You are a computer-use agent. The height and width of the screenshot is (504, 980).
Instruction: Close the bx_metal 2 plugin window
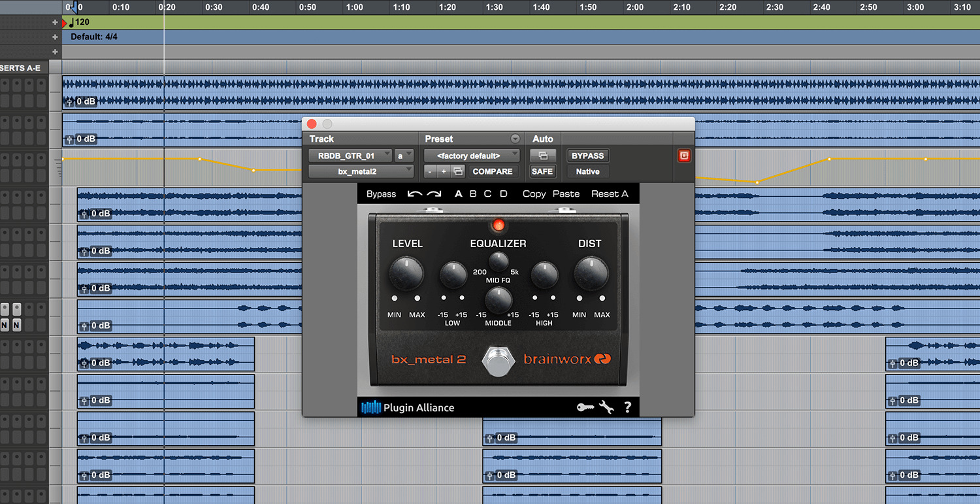[312, 124]
